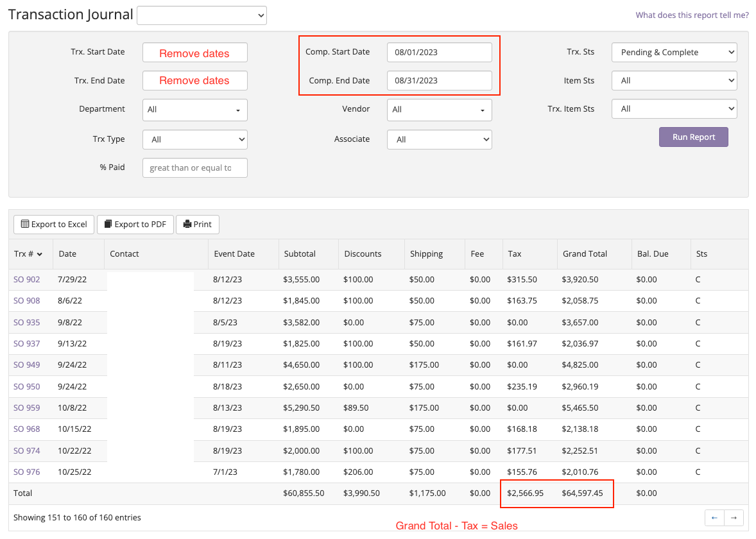Open the Associate dropdown
This screenshot has width=756, height=539.
[x=439, y=140]
